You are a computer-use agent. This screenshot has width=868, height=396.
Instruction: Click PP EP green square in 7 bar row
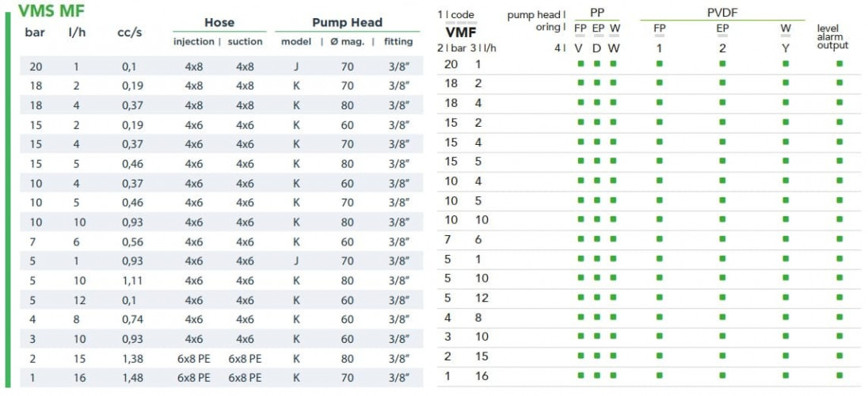[x=597, y=239]
